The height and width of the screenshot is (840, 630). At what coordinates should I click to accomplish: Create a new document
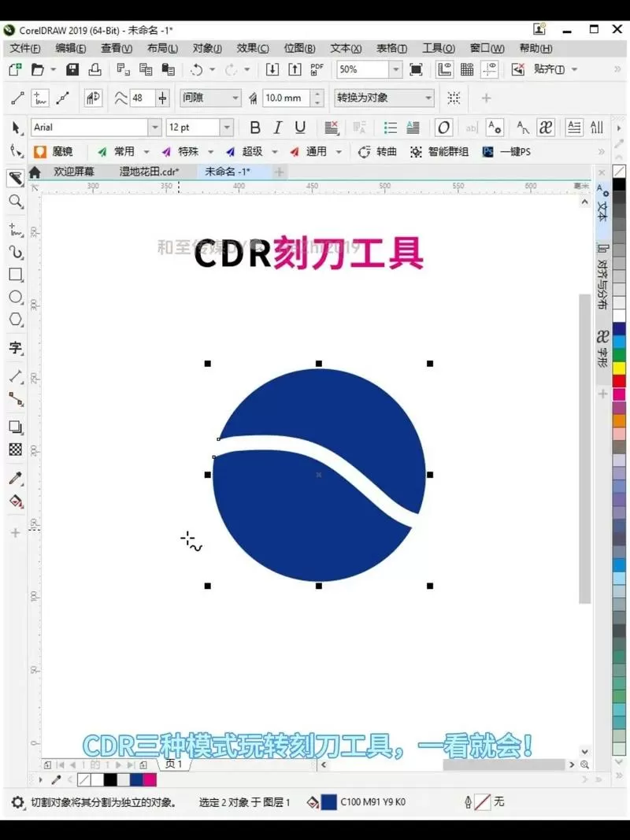point(15,69)
